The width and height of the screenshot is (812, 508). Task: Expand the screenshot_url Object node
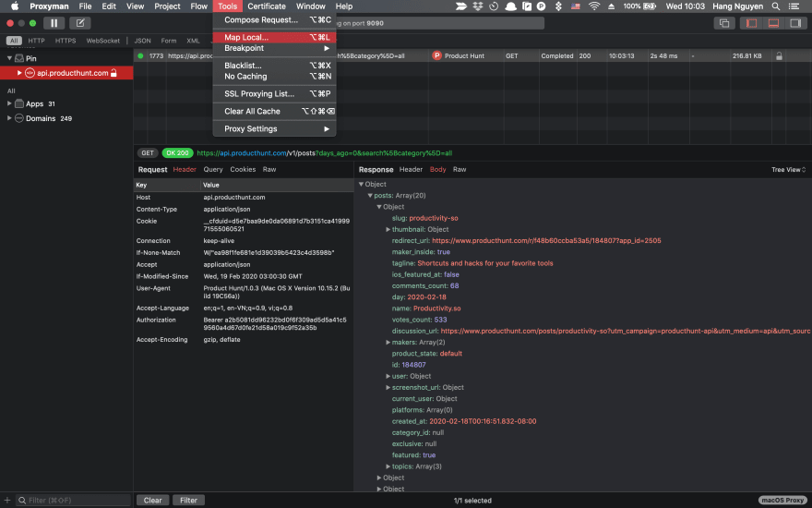coord(388,387)
